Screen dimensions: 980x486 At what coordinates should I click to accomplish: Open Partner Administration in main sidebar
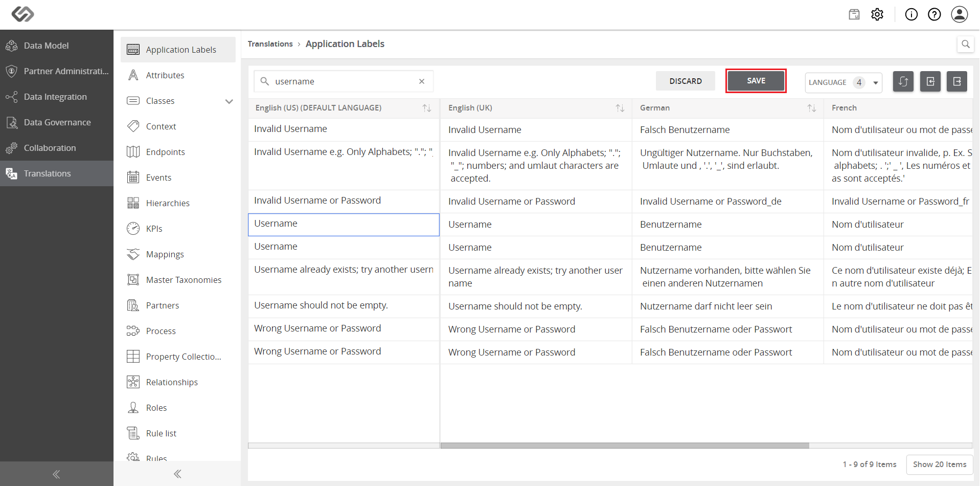pos(57,71)
